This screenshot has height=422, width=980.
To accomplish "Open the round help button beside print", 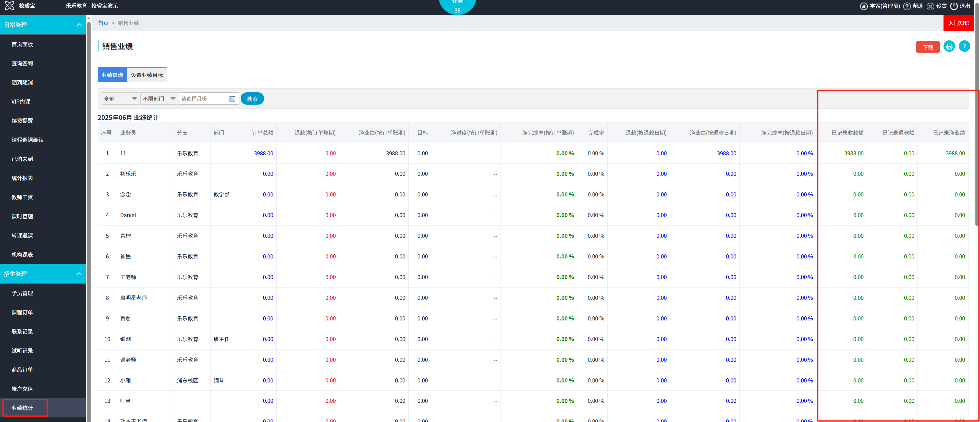I will click(964, 46).
